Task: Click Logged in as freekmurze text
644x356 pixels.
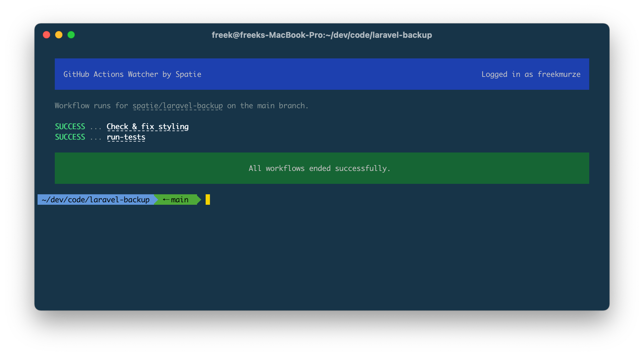Action: (x=531, y=74)
